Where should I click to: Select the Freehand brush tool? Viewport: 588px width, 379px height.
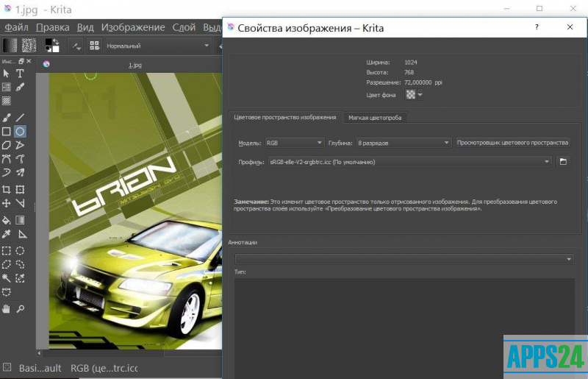tap(6, 118)
